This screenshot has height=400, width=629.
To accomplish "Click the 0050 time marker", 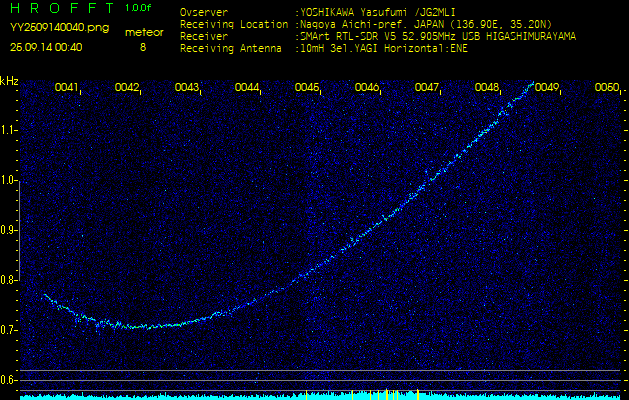I will (606, 88).
